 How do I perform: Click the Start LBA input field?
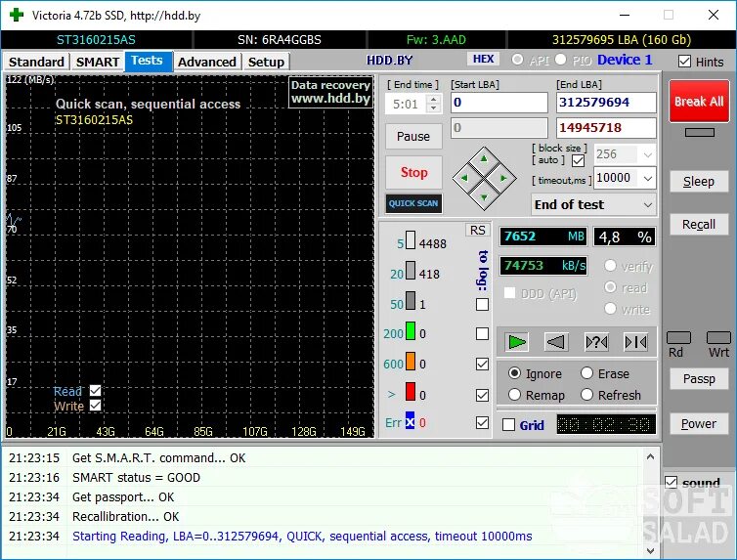coord(499,103)
